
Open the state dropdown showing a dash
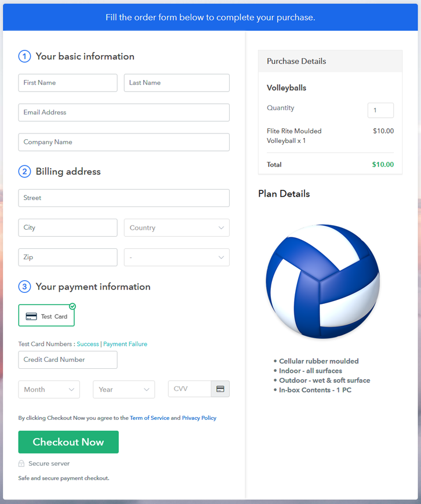coord(177,257)
